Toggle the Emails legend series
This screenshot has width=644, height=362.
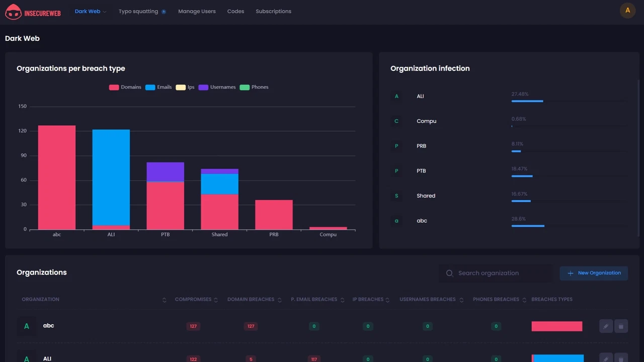coord(158,87)
